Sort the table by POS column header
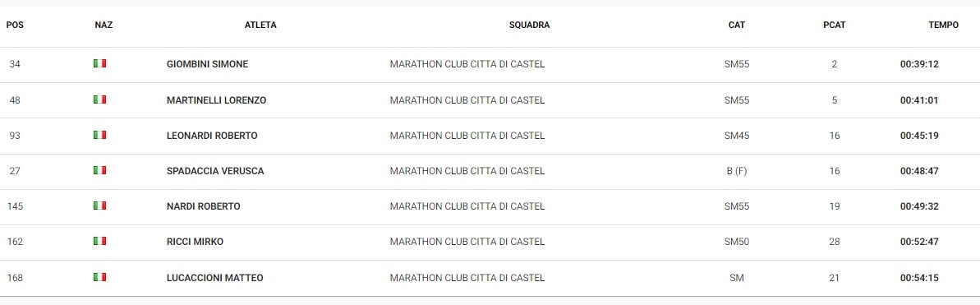Viewport: 980px width, 305px height. point(15,25)
